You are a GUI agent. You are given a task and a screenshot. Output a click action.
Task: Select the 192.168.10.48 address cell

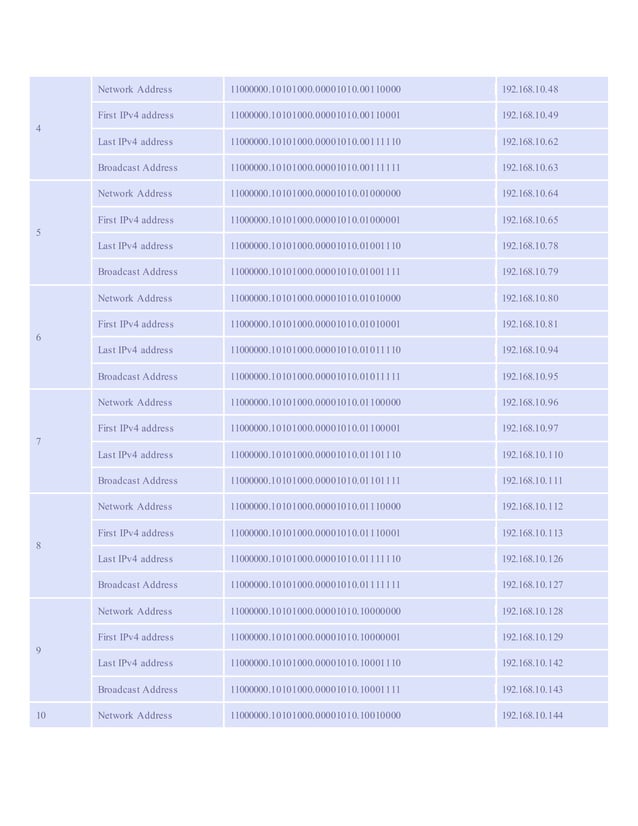click(530, 90)
